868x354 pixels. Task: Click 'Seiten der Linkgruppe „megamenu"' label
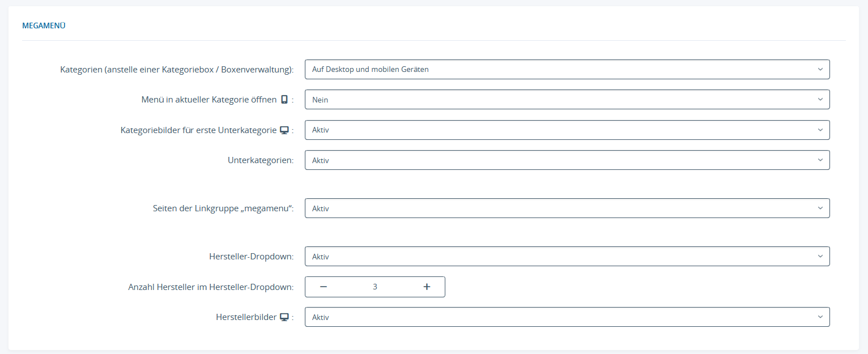point(223,208)
